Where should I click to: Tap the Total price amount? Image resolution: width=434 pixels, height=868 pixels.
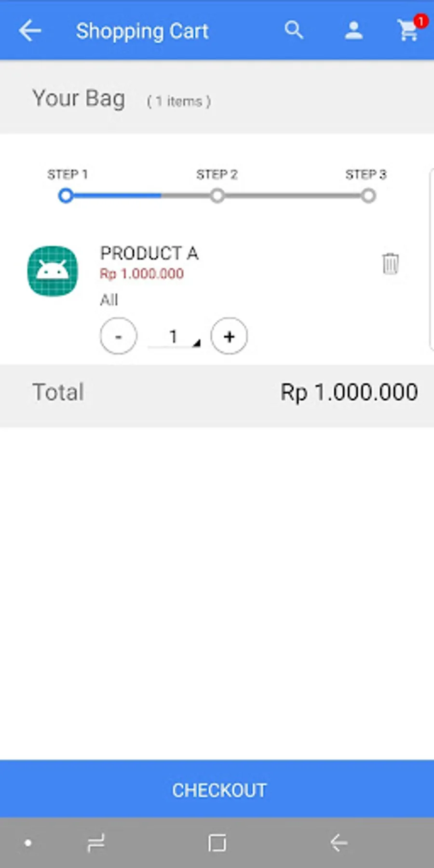tap(349, 392)
